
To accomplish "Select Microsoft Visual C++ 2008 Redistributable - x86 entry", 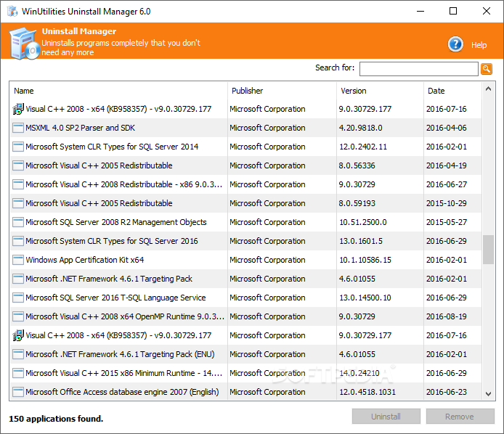I will click(x=123, y=184).
